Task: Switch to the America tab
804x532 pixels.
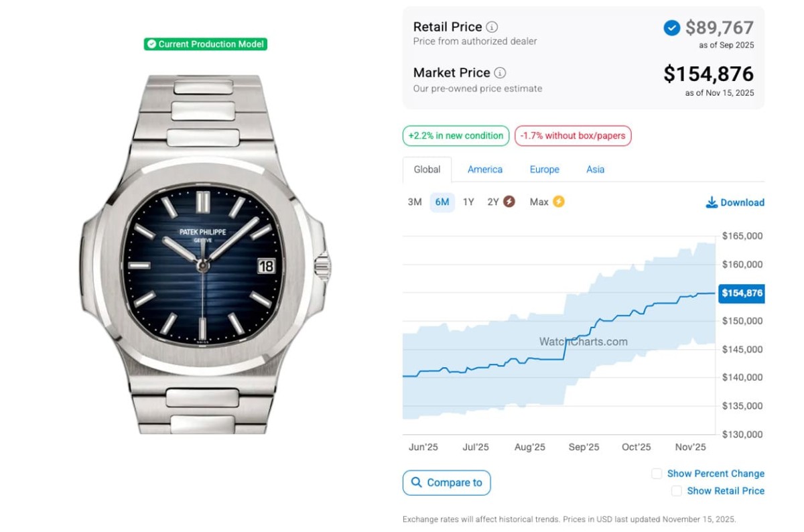Action: click(x=485, y=170)
